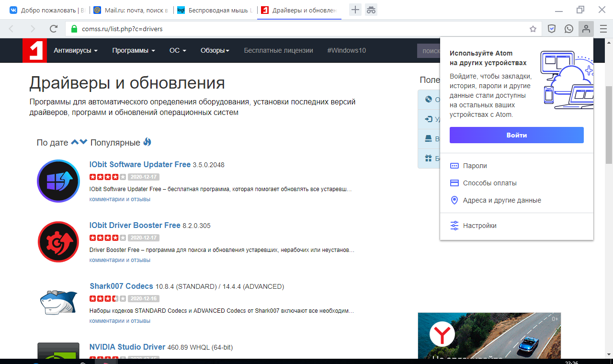Open the IObit Driver Booster Free link
The image size is (613, 364).
click(135, 225)
